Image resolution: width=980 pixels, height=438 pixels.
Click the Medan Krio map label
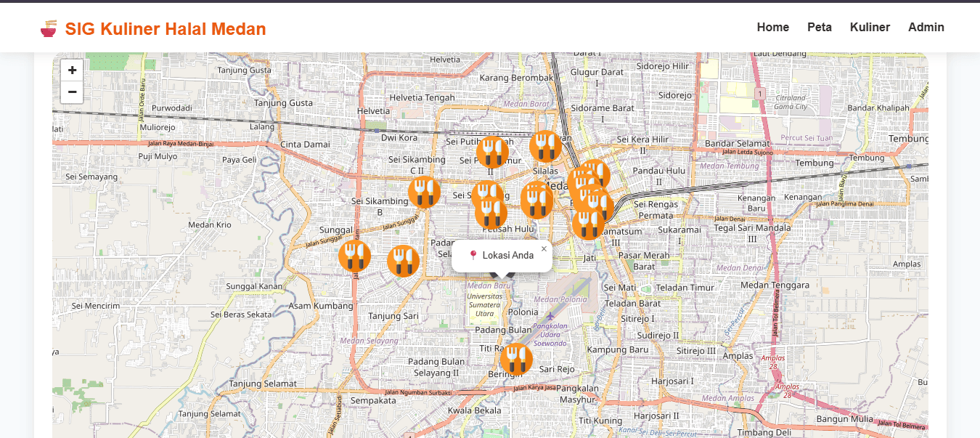[210, 224]
